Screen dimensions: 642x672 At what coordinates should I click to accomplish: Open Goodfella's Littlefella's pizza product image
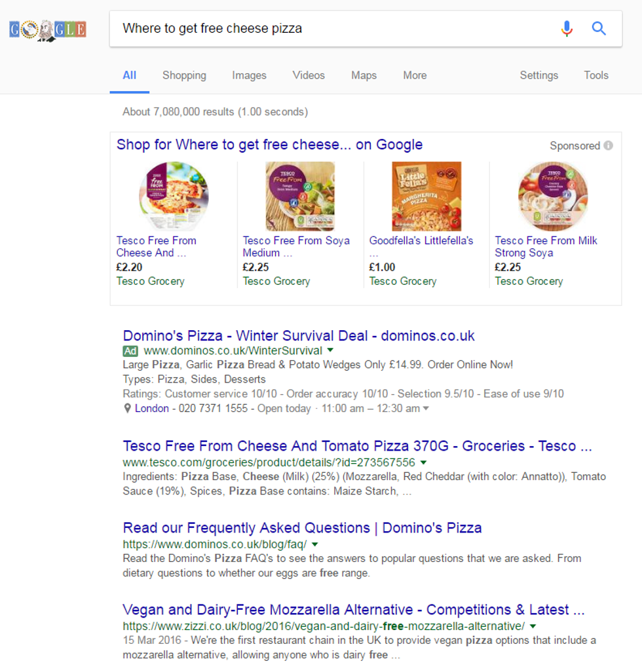(426, 196)
